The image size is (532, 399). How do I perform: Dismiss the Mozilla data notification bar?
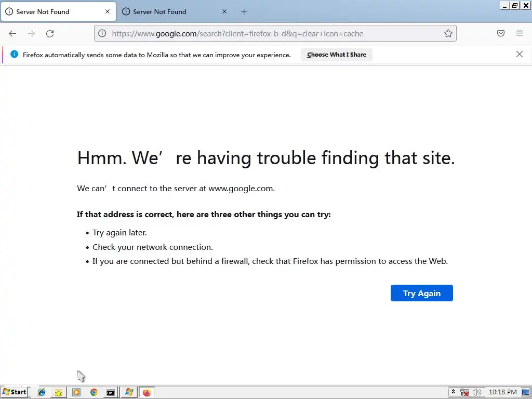pos(520,54)
